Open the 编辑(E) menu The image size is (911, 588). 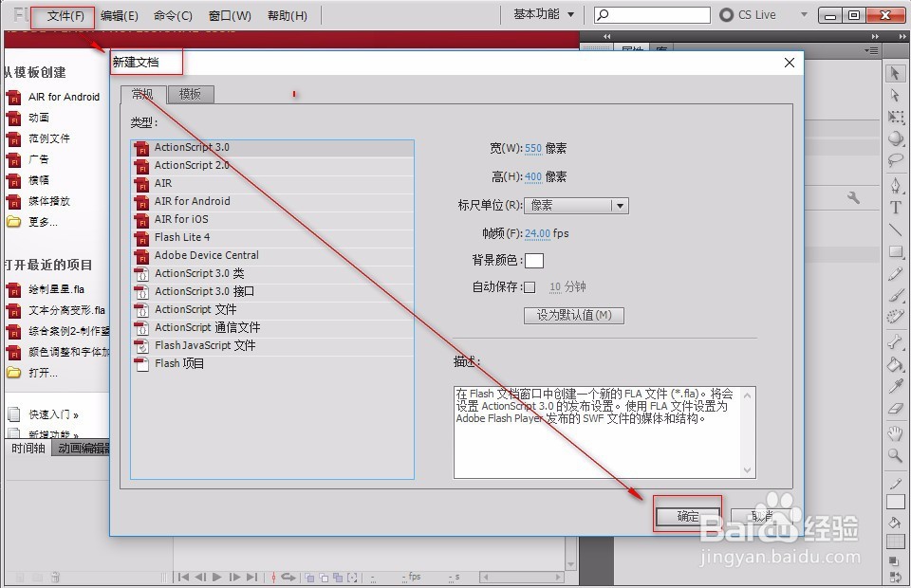tap(120, 16)
